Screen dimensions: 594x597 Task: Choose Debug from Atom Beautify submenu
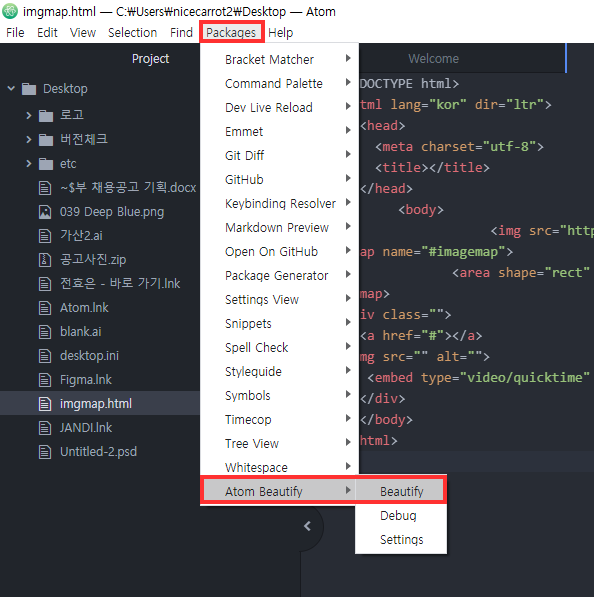tap(401, 515)
